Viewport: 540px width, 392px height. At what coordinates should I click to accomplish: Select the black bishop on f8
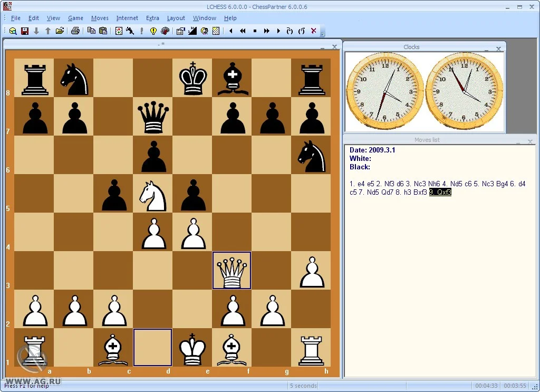(x=233, y=78)
